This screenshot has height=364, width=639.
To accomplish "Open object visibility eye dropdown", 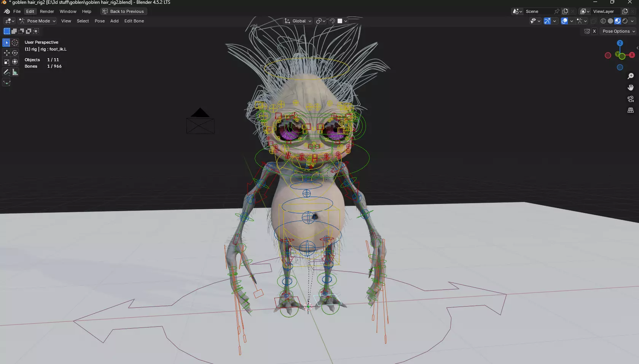I will click(535, 21).
